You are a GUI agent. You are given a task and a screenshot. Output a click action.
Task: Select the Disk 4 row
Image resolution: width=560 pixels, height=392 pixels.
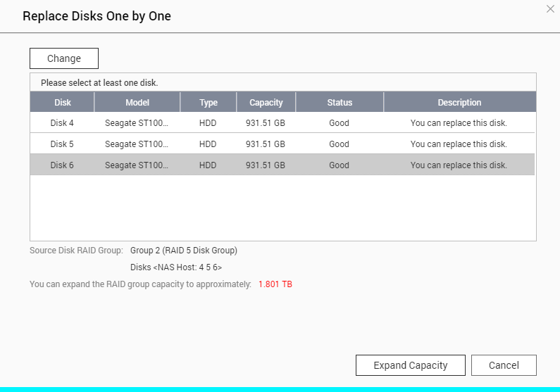(282, 122)
